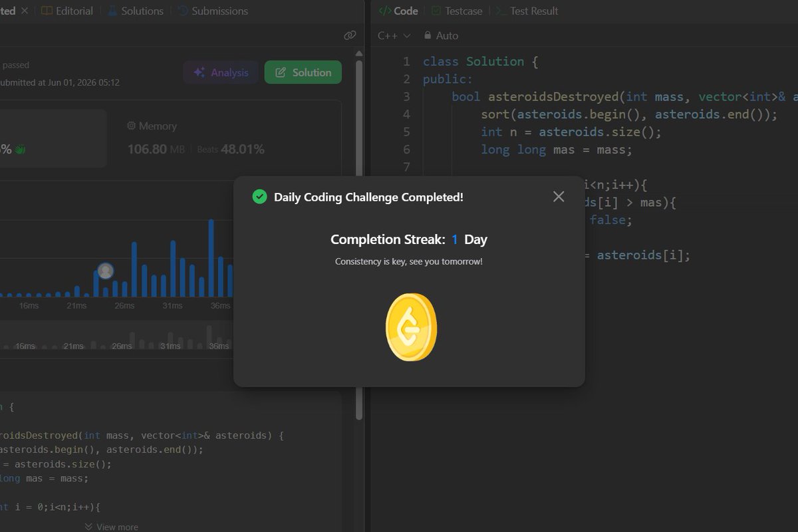Screen dimensions: 798x532
Task: Click the edit icon in Solution button
Action: (x=281, y=72)
